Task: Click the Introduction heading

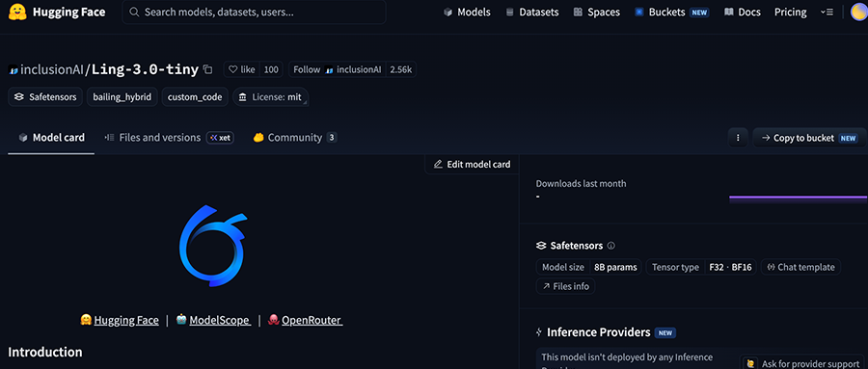Action: tap(44, 352)
